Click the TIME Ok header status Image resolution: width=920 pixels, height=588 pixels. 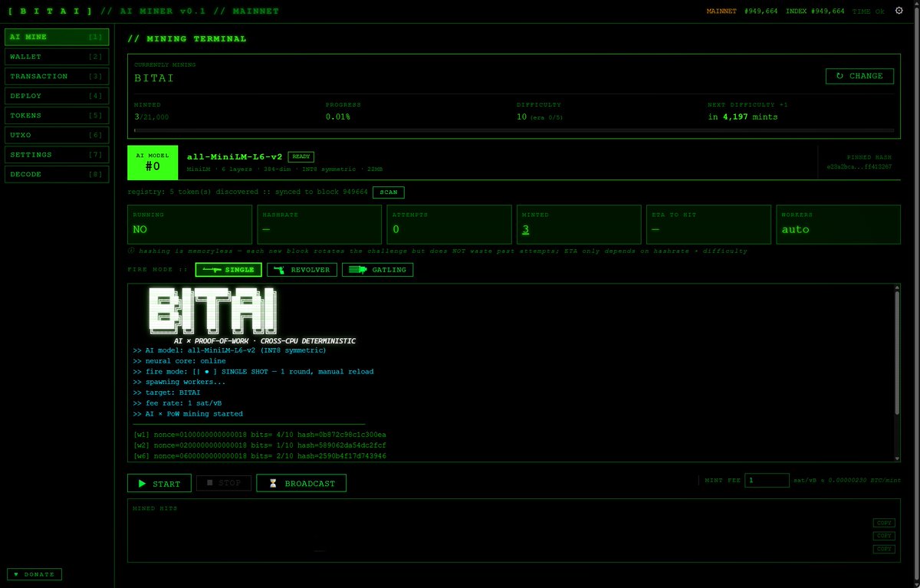[868, 11]
